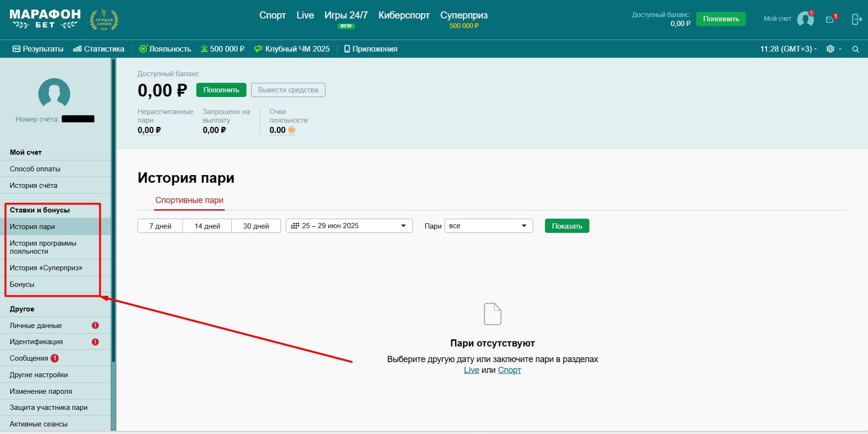The image size is (868, 434).
Task: Open Идентификация in the sidebar
Action: point(55,342)
